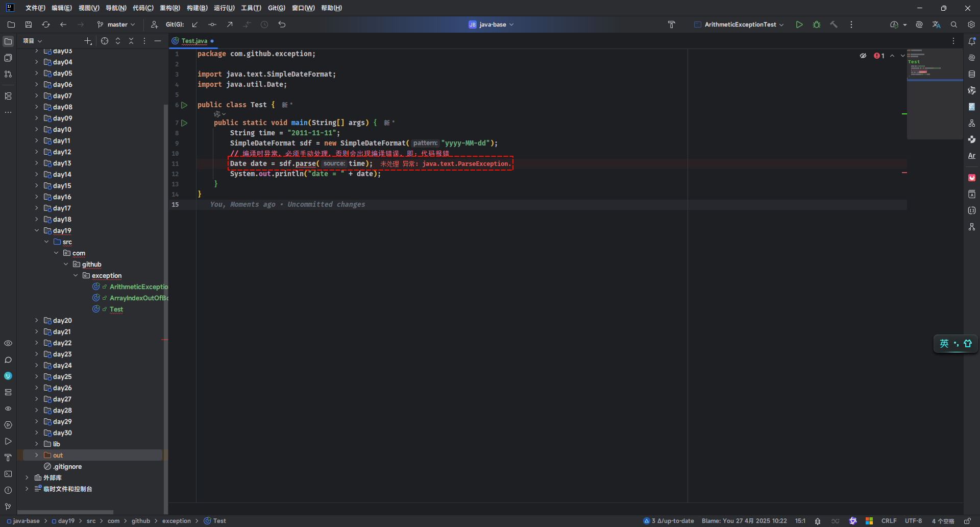Open the IDE settings gear
Viewport: 980px width, 527px height.
(x=971, y=25)
